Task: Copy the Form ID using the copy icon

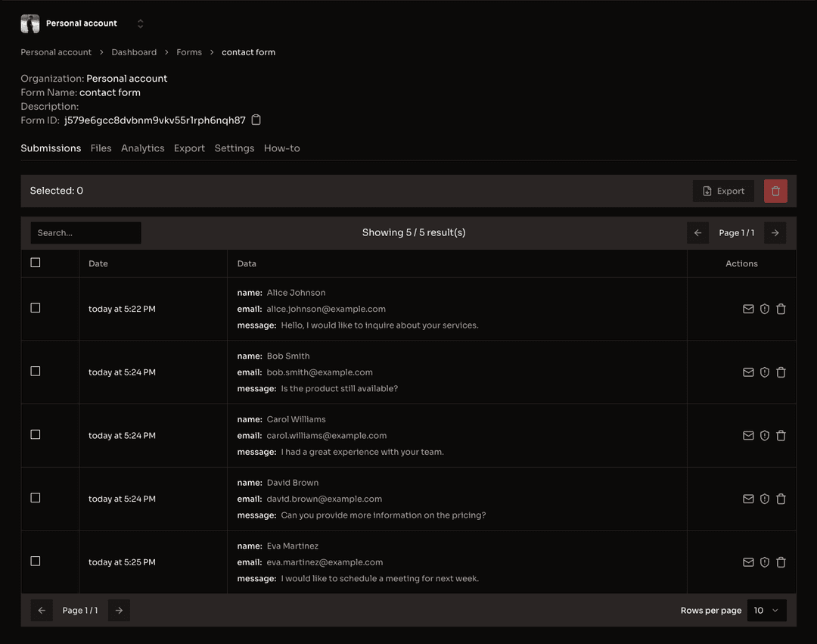Action: tap(255, 120)
